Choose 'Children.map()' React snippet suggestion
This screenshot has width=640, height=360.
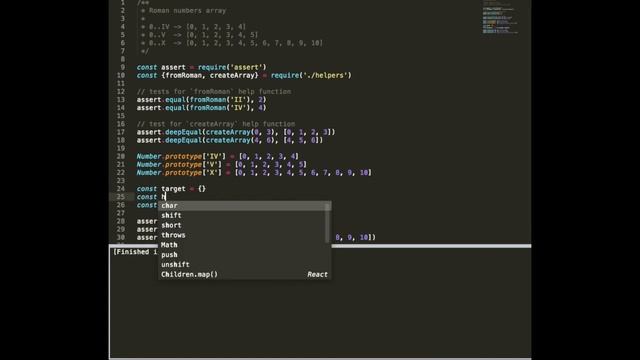pos(244,274)
